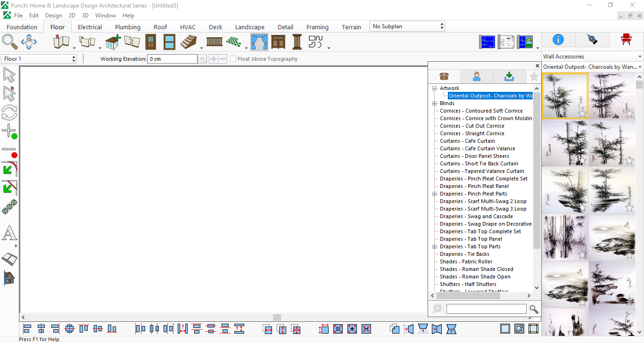The width and height of the screenshot is (644, 343).
Task: Select the magnifier Zoom tool
Action: coord(10,42)
